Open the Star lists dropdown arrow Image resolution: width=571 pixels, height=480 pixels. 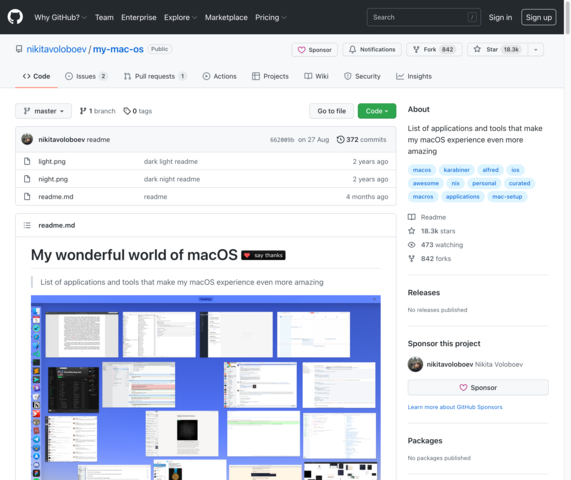(x=536, y=50)
